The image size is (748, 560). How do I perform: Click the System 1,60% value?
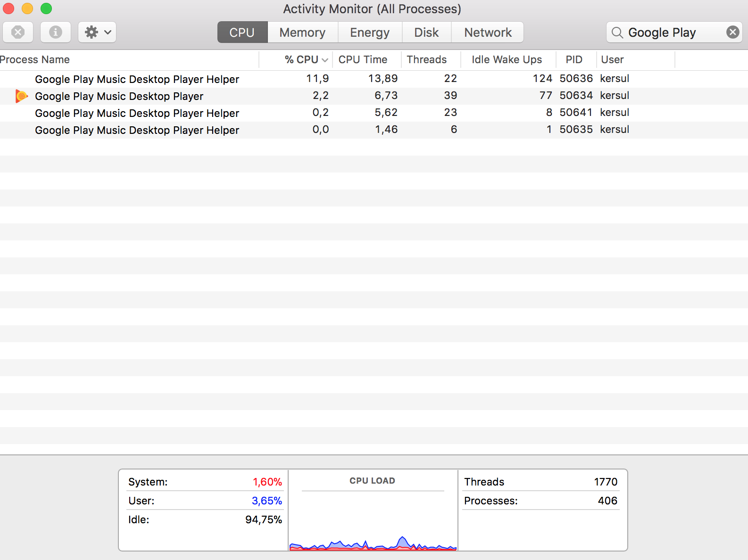click(267, 482)
